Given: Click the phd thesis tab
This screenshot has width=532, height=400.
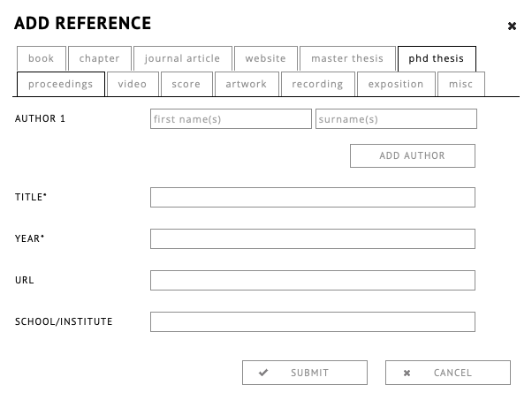Looking at the screenshot, I should 437,58.
